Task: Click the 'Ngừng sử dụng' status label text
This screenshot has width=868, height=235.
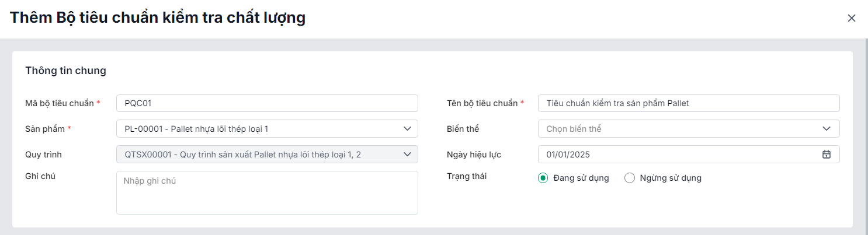Action: pos(671,178)
